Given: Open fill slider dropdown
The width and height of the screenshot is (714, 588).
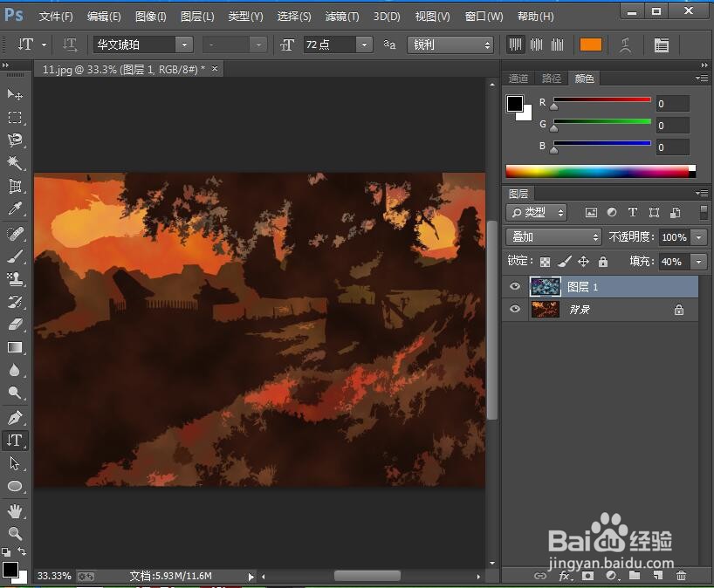Looking at the screenshot, I should click(699, 261).
